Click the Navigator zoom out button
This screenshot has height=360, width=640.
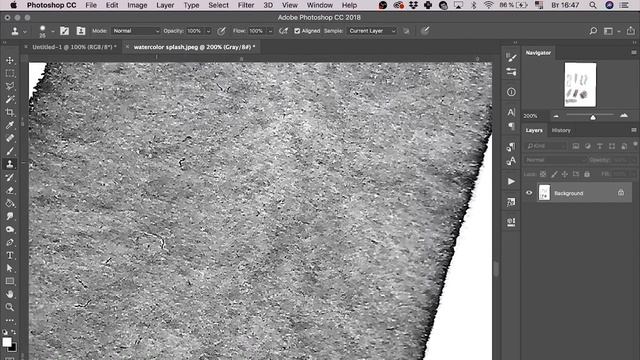[x=556, y=116]
